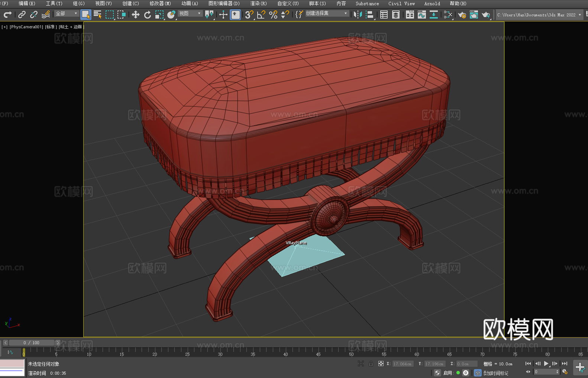Toggle the Selection Lock padlock
Screen dimensions: 588x378
click(371, 364)
